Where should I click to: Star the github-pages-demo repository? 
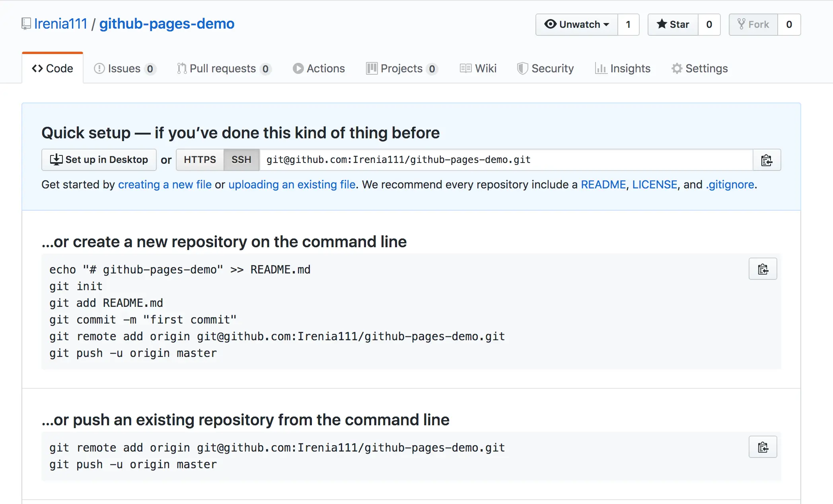[x=673, y=25]
